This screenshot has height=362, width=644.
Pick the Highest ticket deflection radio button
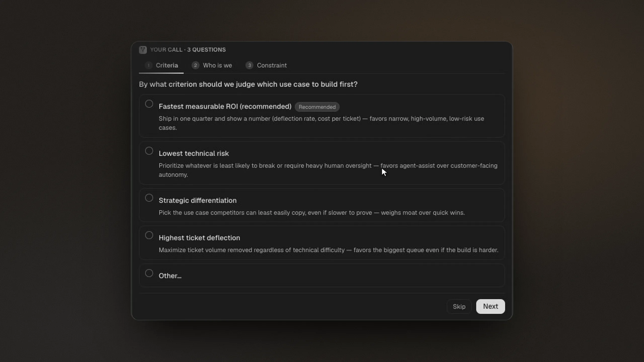tap(149, 235)
